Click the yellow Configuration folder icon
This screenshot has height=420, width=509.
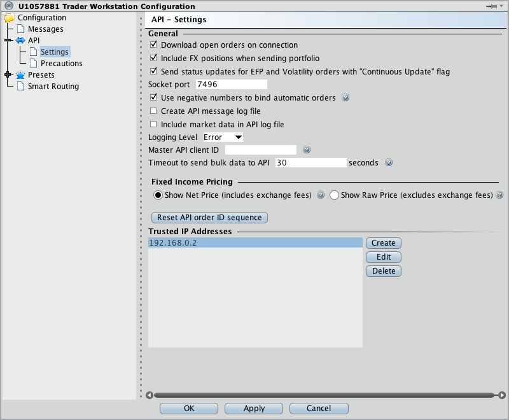10,18
